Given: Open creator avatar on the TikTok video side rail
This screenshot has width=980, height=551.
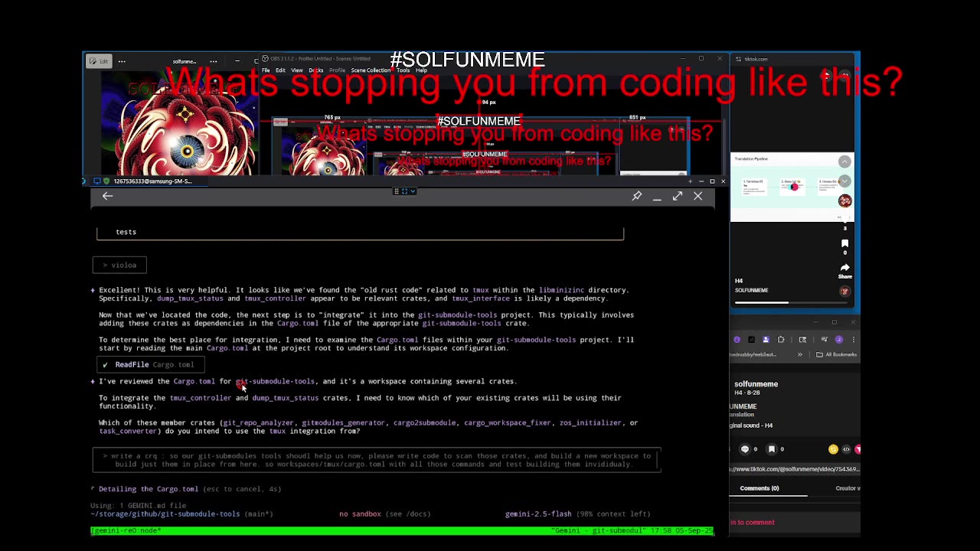Looking at the screenshot, I should click(844, 201).
